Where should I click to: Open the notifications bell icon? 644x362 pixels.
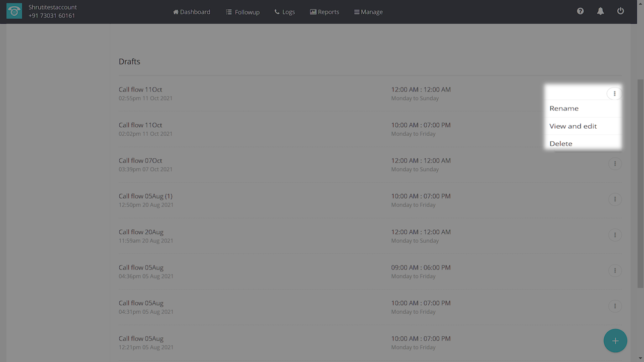(x=600, y=11)
